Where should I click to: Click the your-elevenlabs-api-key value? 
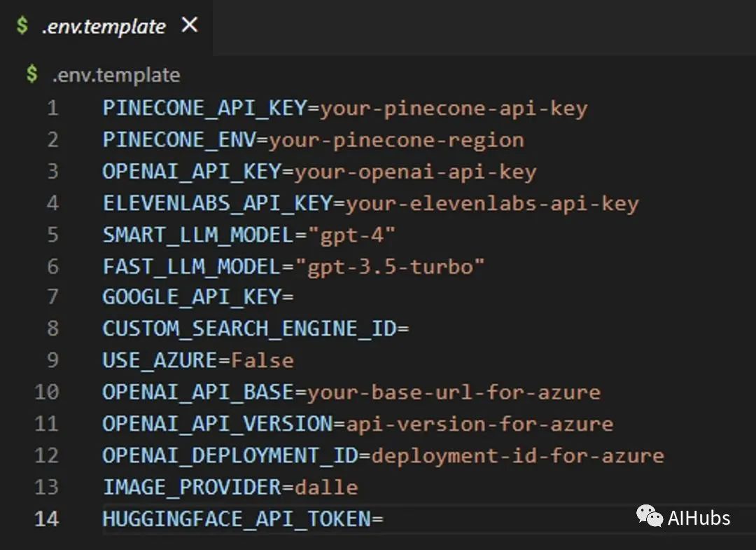coord(492,203)
